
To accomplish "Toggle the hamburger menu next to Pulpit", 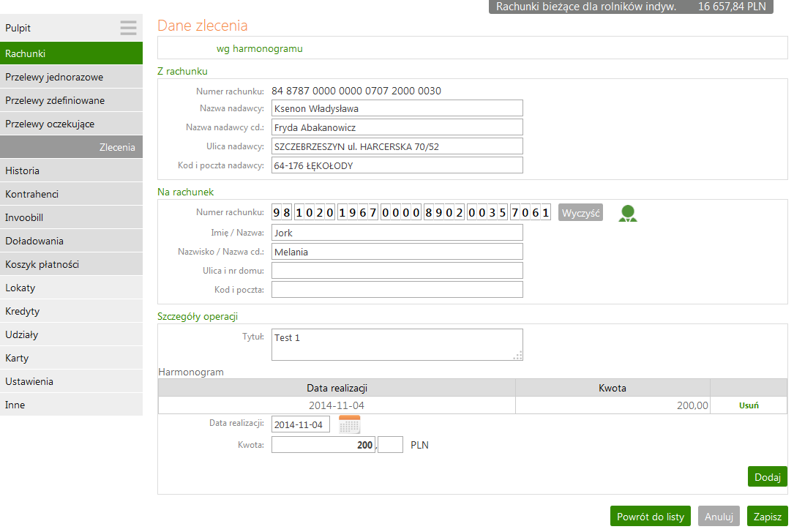I will [x=128, y=28].
